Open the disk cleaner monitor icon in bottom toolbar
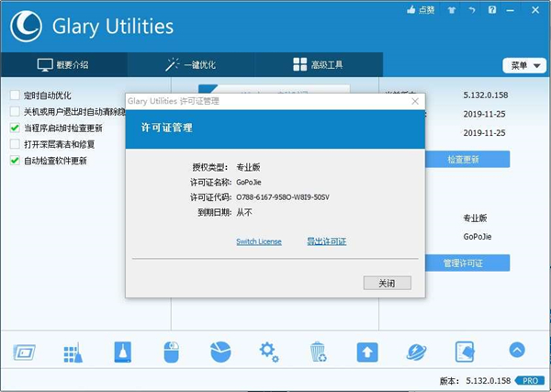 (24, 352)
